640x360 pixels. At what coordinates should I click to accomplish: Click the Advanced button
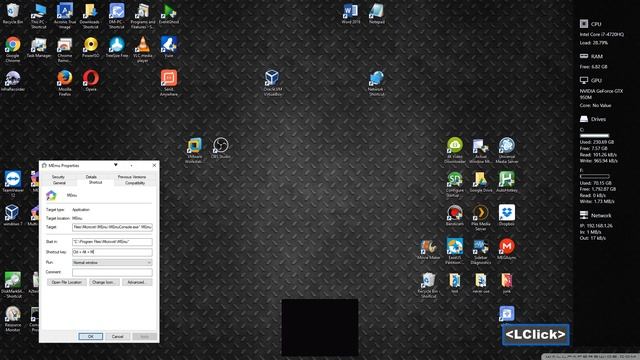tap(136, 282)
